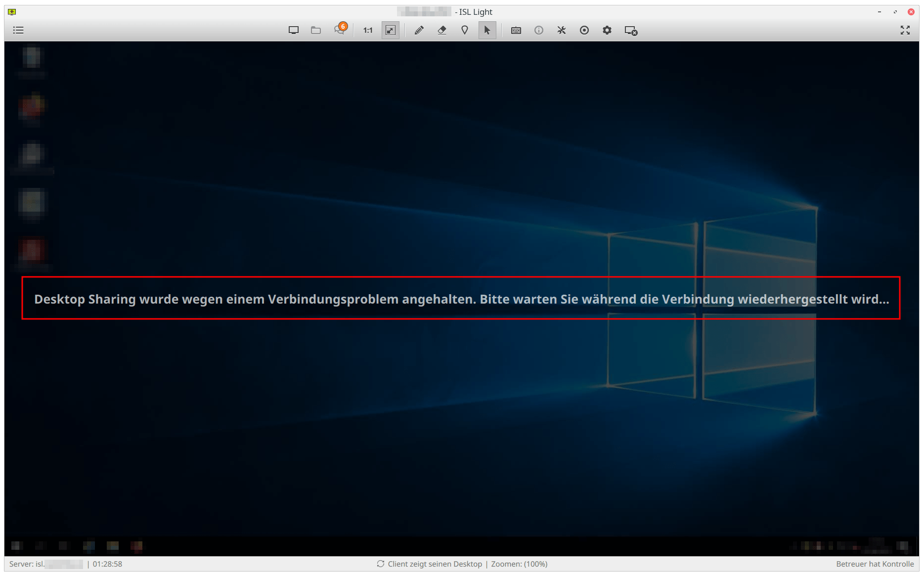Image resolution: width=924 pixels, height=576 pixels.
Task: Enter fullscreen mode with arrows icon
Action: (905, 30)
